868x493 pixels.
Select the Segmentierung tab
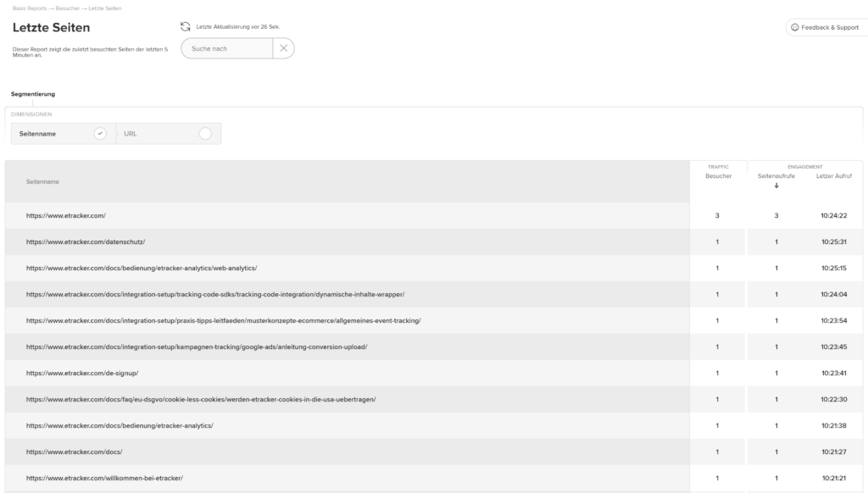tap(33, 94)
